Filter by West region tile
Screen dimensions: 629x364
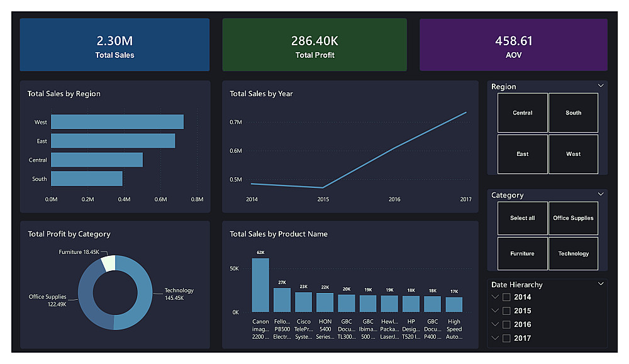click(573, 154)
